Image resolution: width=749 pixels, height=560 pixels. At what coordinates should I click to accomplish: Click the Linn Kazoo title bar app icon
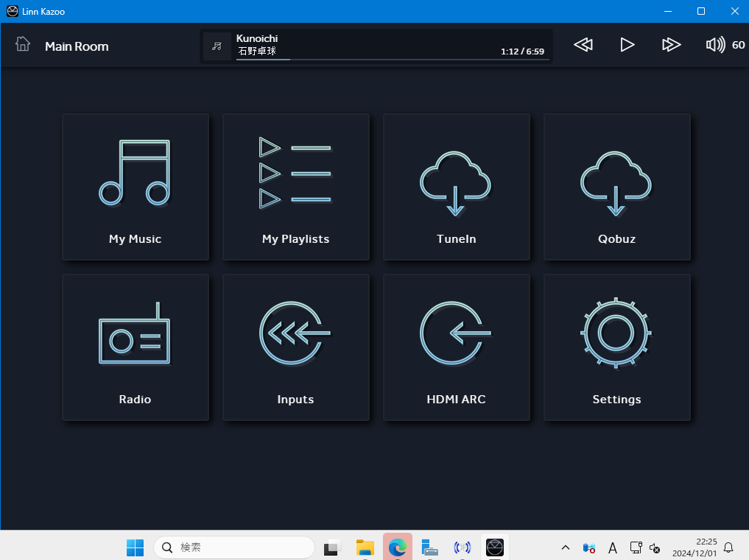[13, 11]
